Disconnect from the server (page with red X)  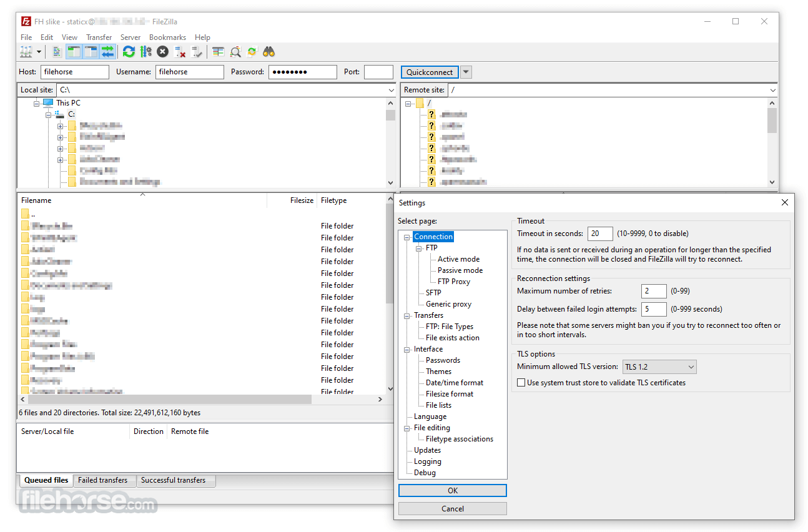pos(180,52)
